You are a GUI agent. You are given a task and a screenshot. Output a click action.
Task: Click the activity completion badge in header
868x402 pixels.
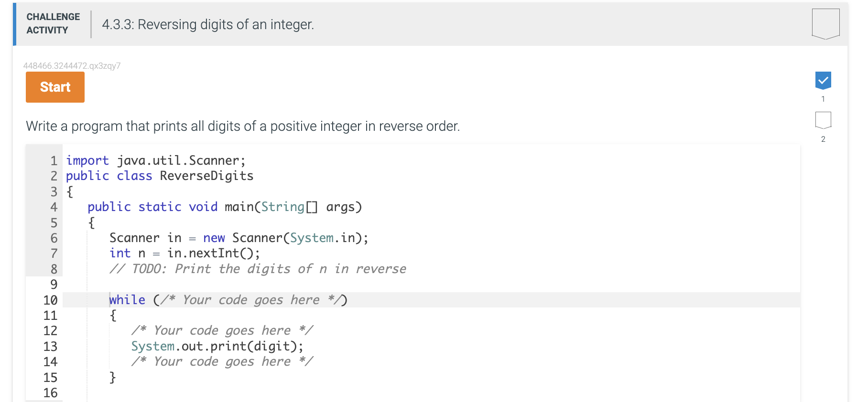click(825, 24)
